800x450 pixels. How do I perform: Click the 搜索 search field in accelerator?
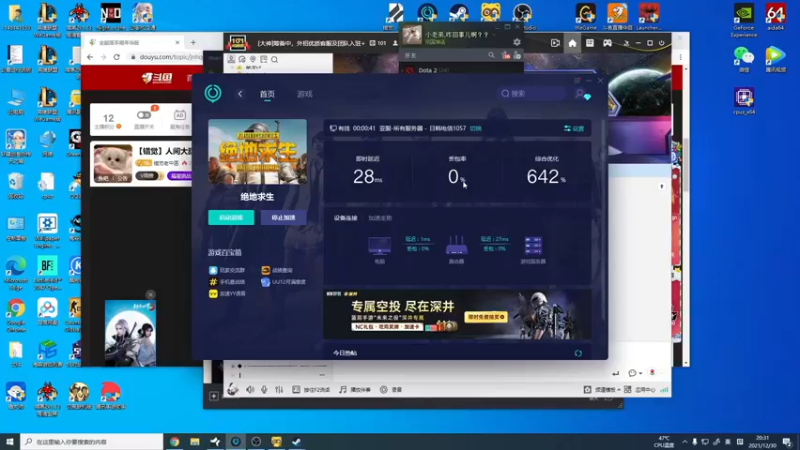(x=533, y=93)
